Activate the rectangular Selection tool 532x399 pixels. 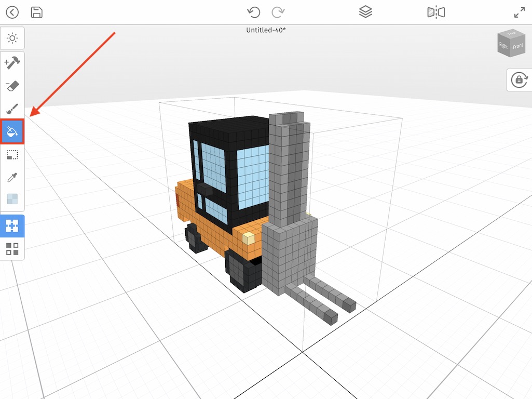(x=12, y=154)
